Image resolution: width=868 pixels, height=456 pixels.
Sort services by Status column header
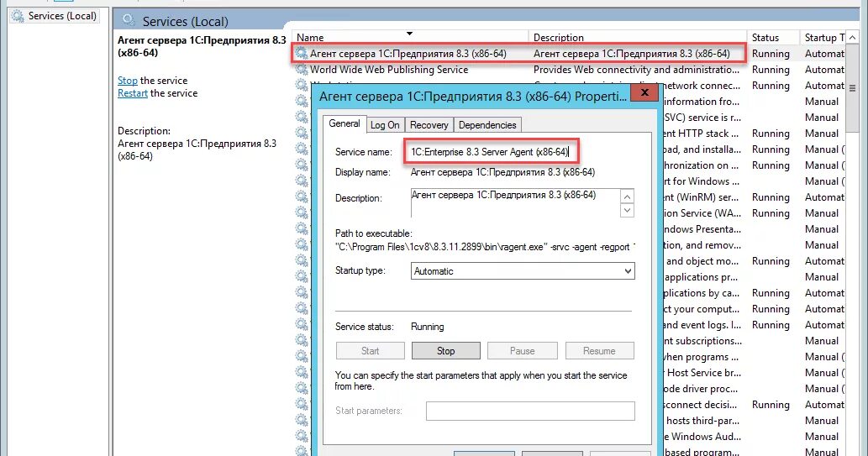pyautogui.click(x=773, y=37)
